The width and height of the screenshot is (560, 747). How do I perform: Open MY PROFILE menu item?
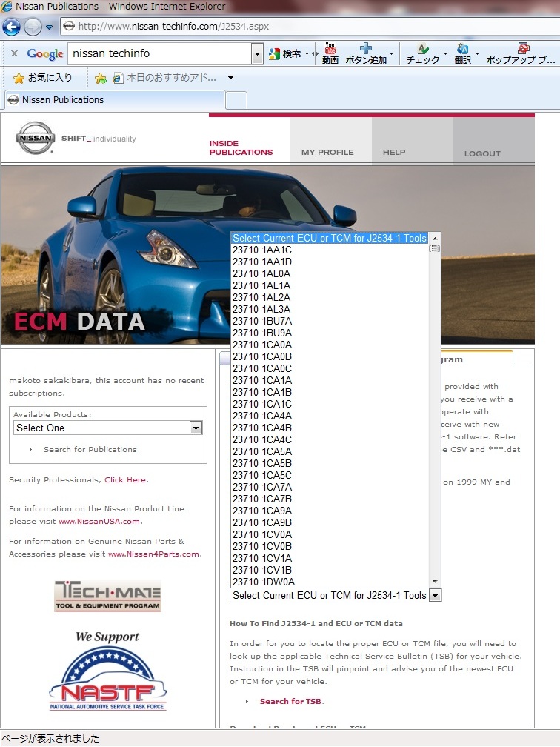pos(327,153)
